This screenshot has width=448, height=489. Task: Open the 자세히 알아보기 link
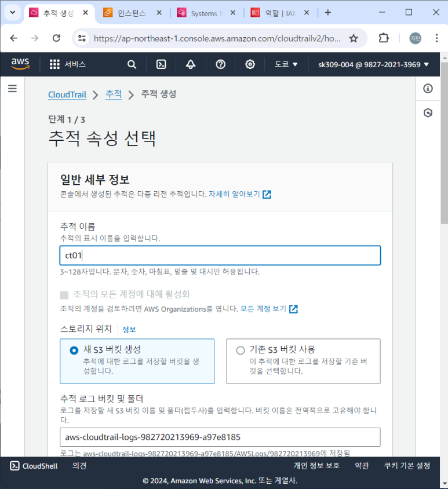tap(234, 194)
